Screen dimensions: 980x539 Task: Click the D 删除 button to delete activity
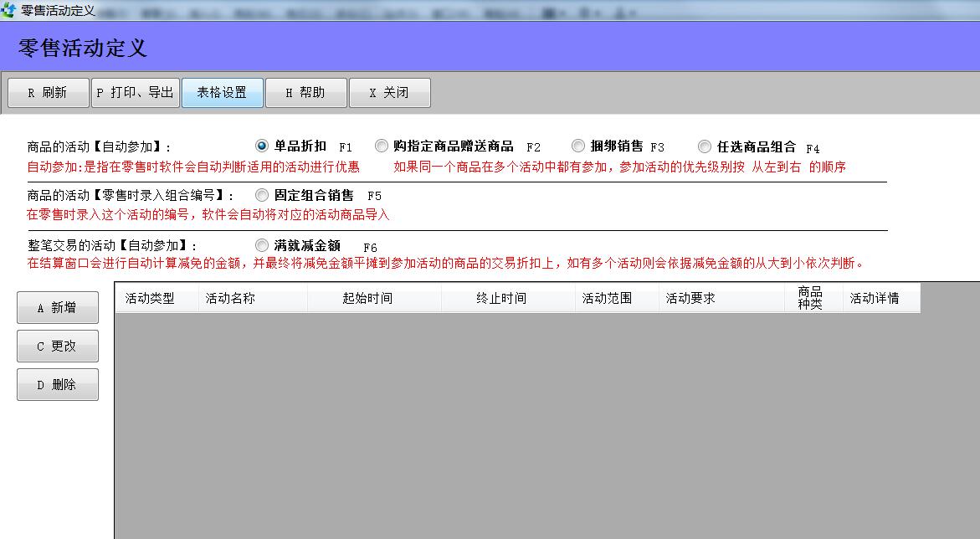coord(57,384)
